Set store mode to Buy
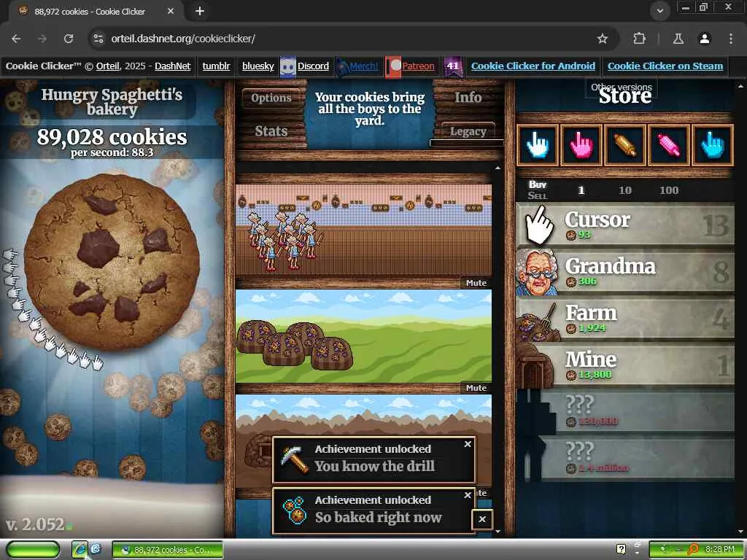Viewport: 747px width, 560px height. click(538, 184)
